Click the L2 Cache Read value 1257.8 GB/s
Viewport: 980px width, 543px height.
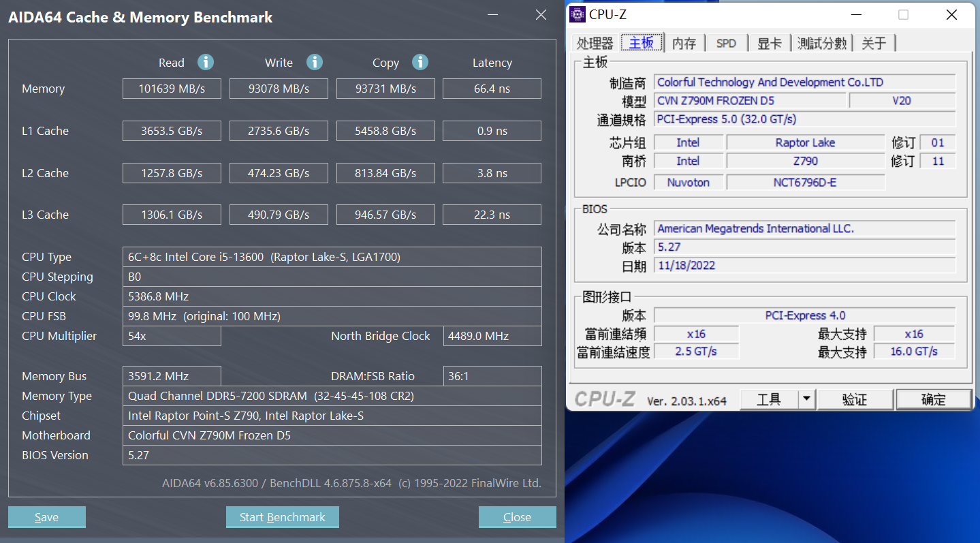[x=172, y=173]
